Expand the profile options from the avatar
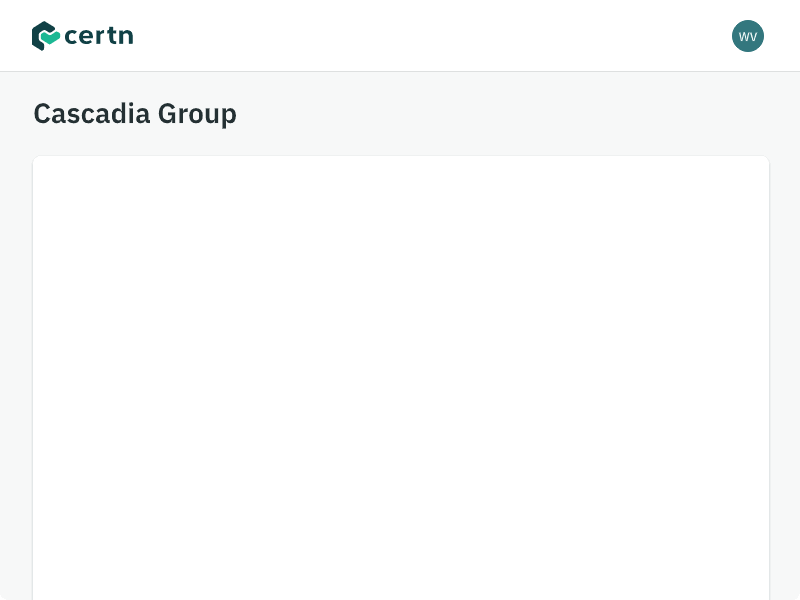Screen dimensions: 800x600 [x=748, y=36]
